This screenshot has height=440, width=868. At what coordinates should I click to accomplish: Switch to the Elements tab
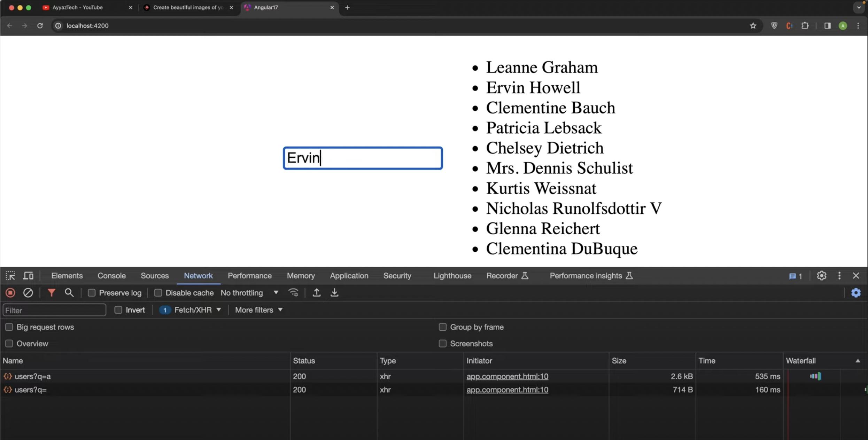click(x=67, y=276)
